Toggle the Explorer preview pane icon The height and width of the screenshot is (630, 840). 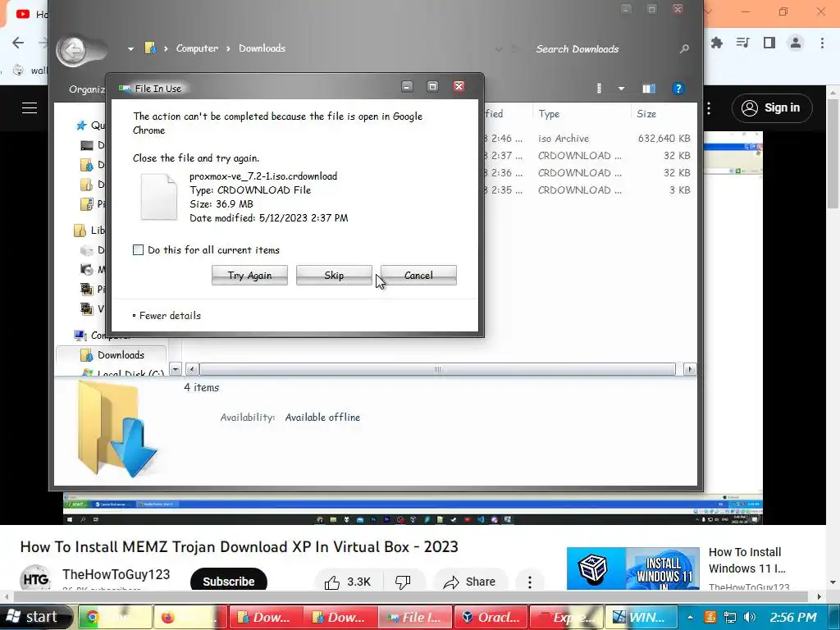(x=649, y=89)
